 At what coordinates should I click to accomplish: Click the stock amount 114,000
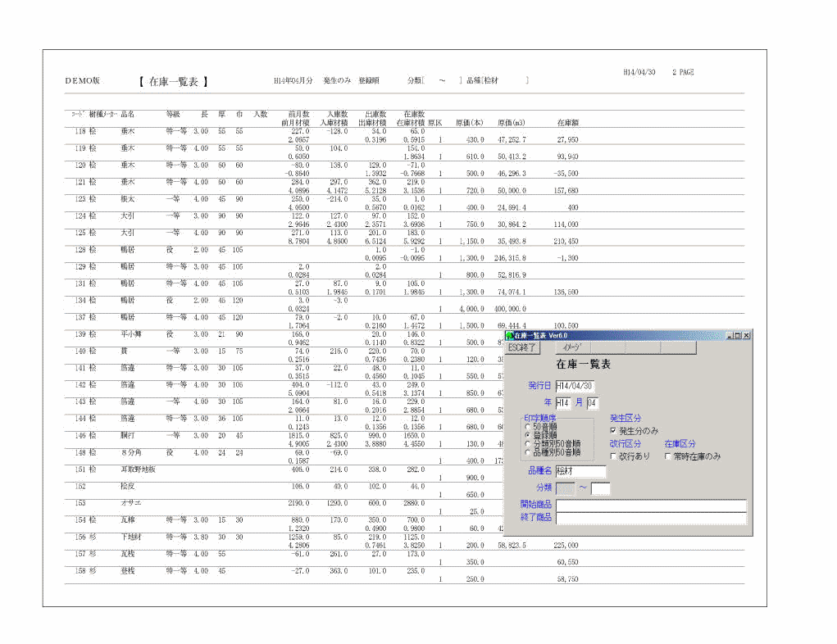pos(566,224)
